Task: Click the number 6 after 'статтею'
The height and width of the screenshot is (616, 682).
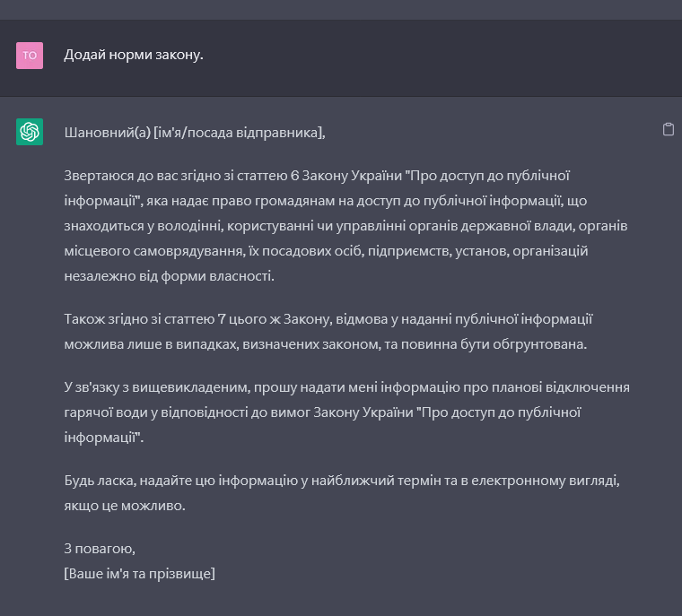Action: pos(294,176)
